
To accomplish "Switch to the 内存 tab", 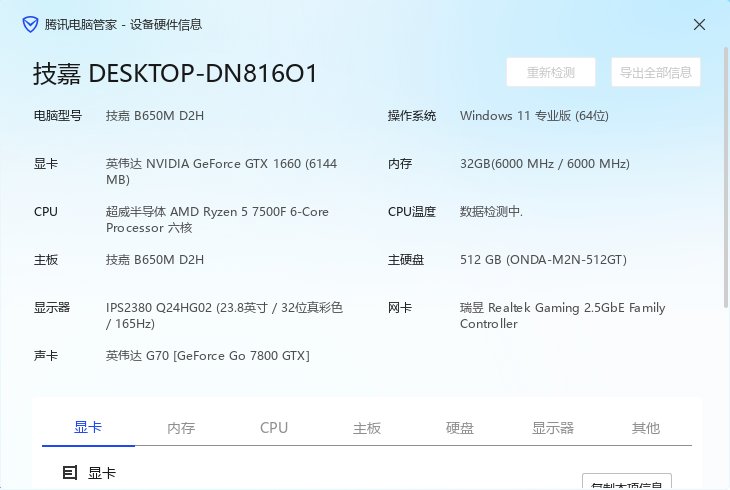I will pos(181,428).
